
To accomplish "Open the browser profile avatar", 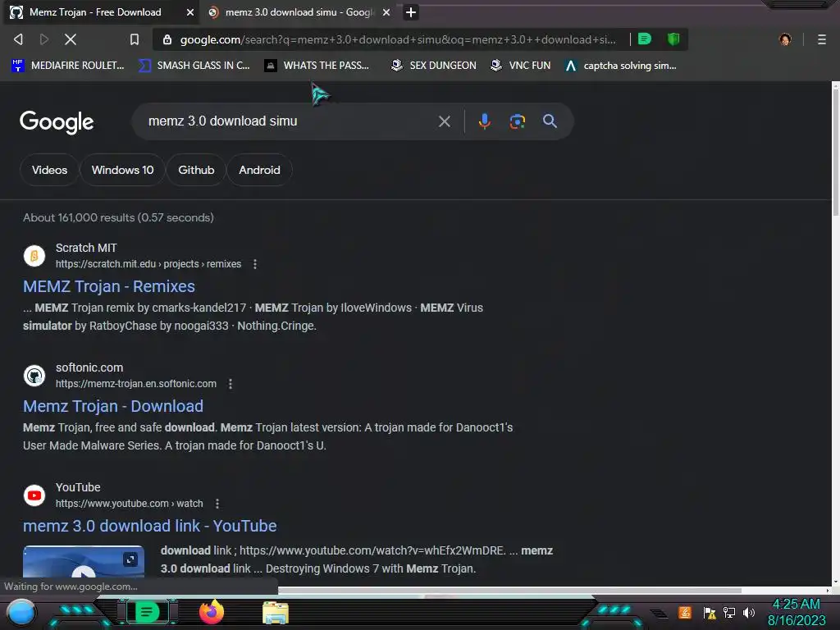I will [785, 39].
